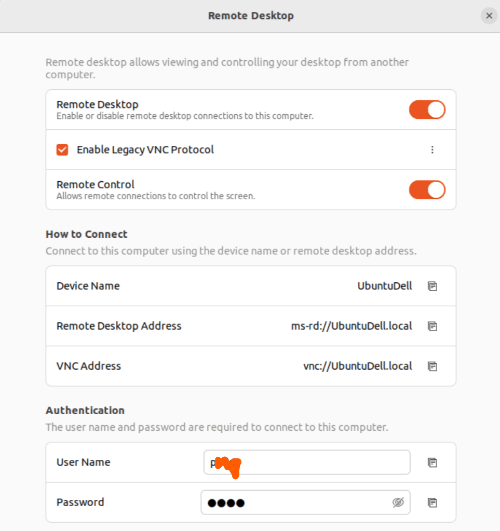Screen dimensions: 500x531
Task: Copy the Device Name value
Action: point(432,286)
